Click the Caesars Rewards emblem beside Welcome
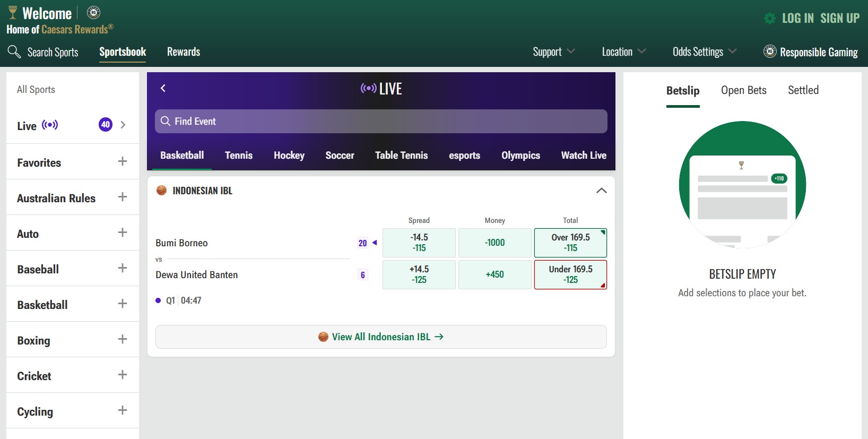The width and height of the screenshot is (868, 439). coord(93,12)
